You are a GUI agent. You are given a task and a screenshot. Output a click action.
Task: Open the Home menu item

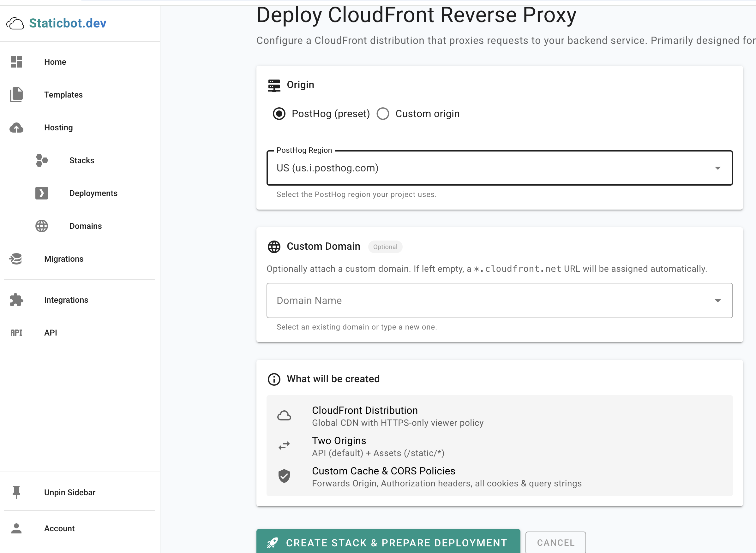click(80, 62)
